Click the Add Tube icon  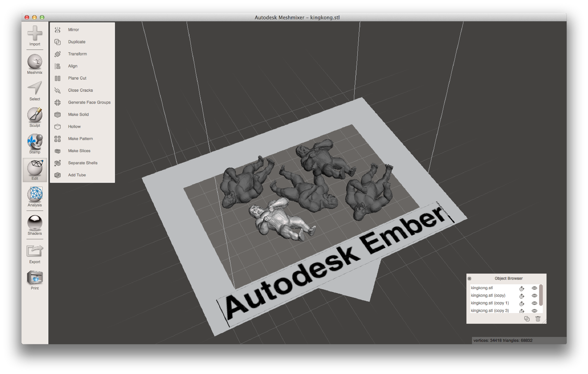(x=57, y=175)
